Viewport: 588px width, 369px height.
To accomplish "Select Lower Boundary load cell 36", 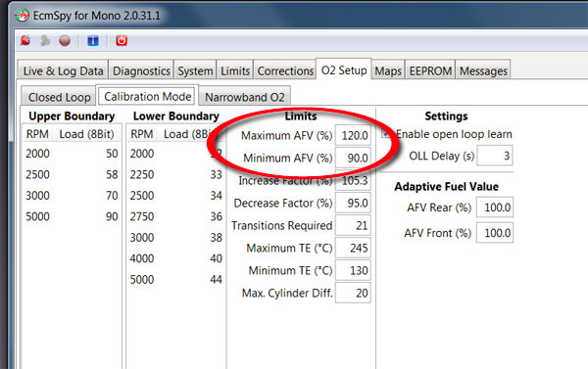I will click(216, 216).
